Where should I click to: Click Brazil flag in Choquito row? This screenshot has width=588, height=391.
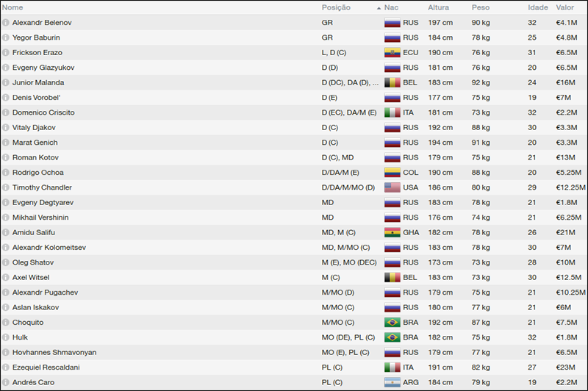tap(392, 323)
